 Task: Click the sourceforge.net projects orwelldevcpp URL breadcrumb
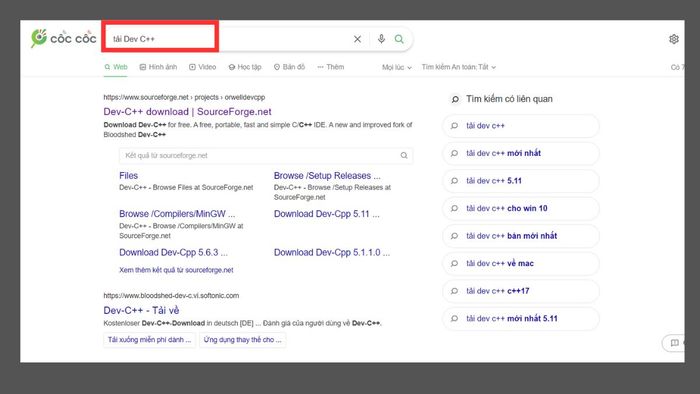[x=184, y=97]
